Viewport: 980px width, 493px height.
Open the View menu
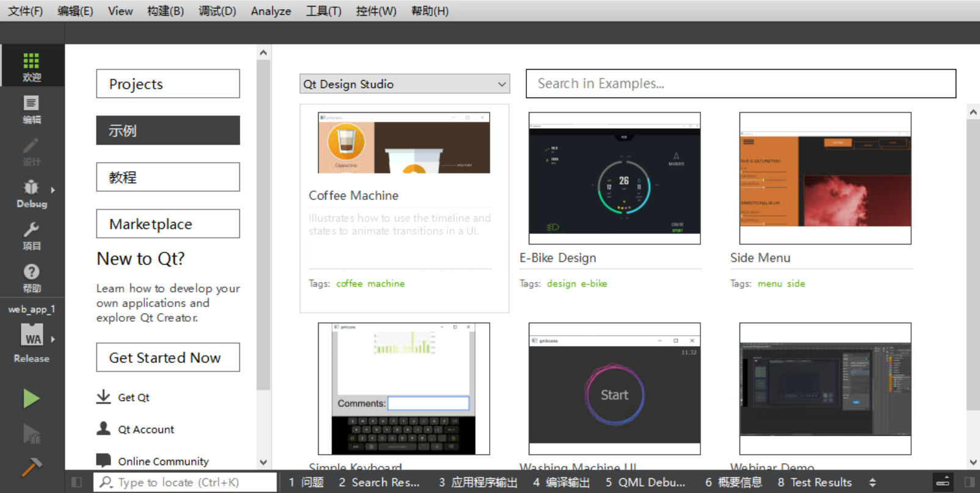[120, 11]
